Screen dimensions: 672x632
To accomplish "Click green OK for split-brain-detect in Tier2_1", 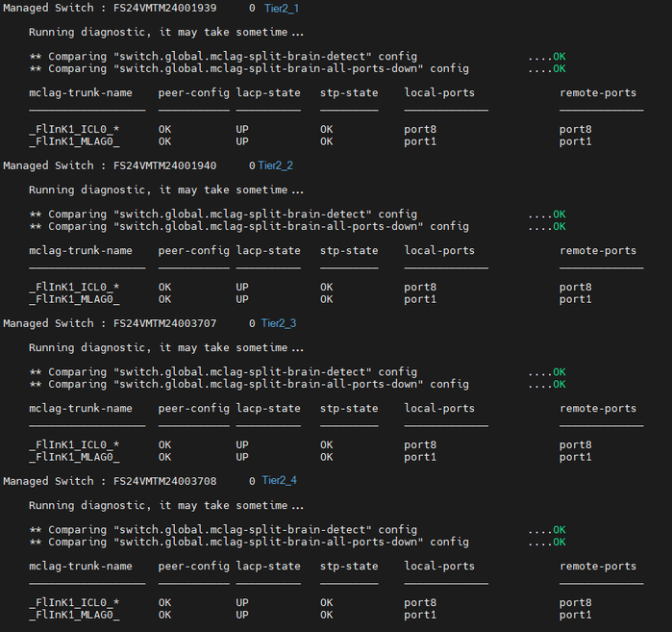I will tap(559, 57).
